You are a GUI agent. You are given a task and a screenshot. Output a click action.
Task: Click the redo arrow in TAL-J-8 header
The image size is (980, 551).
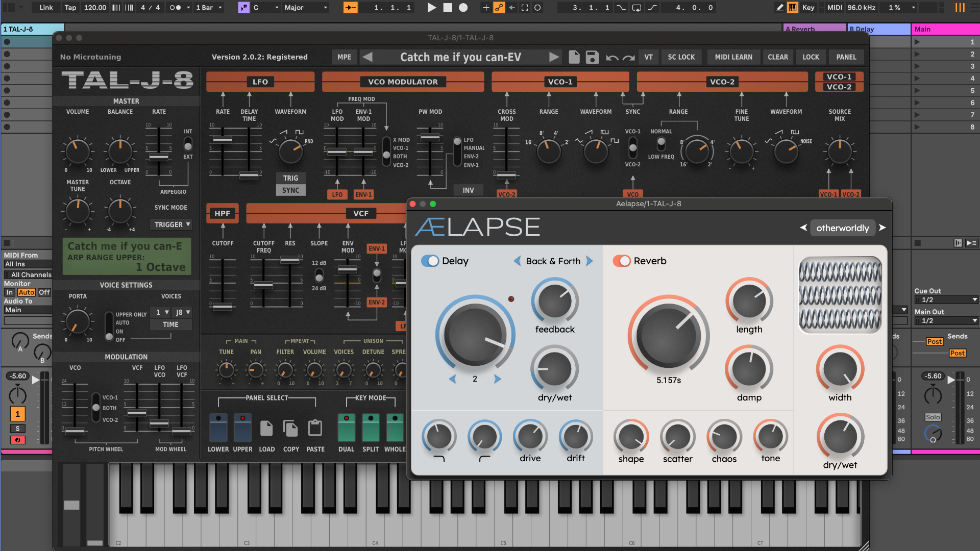tap(629, 58)
